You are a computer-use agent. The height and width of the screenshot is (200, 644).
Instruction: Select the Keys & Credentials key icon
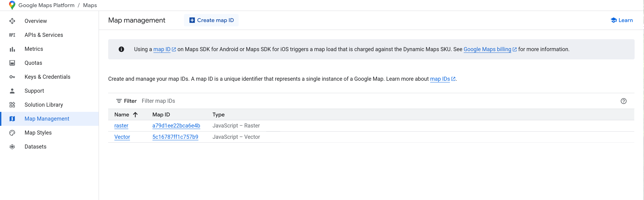point(12,77)
